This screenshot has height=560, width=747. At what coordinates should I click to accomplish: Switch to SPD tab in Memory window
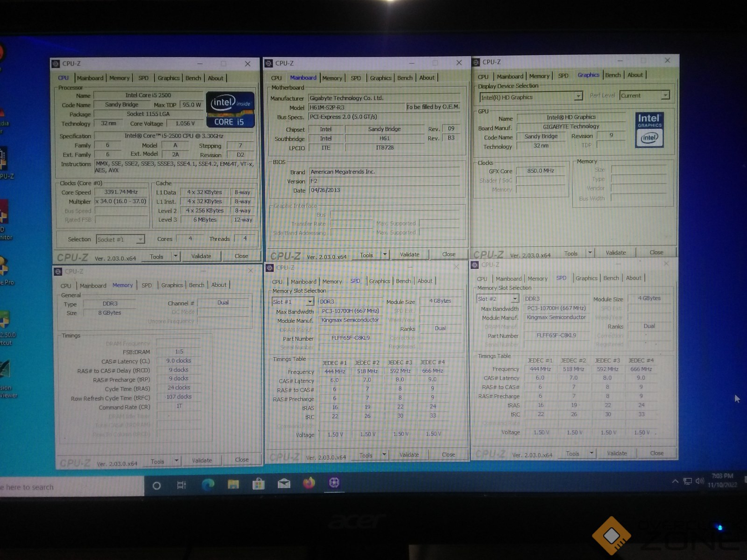click(147, 285)
